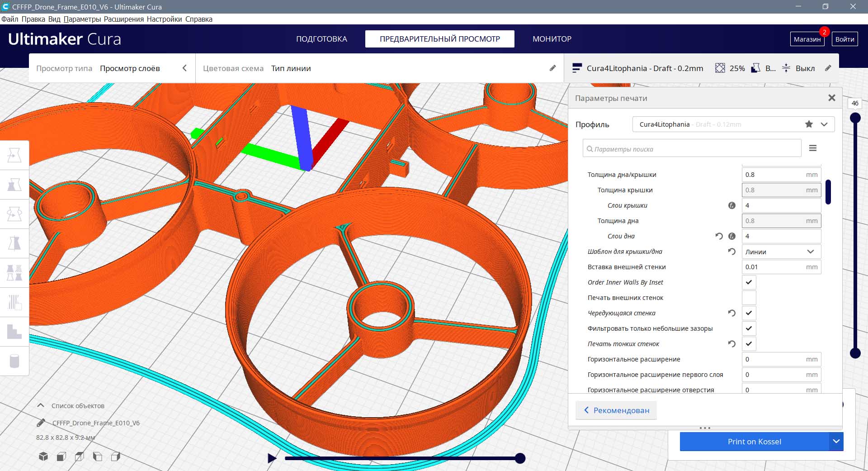Expand the Print on Kossel options arrow

(836, 442)
